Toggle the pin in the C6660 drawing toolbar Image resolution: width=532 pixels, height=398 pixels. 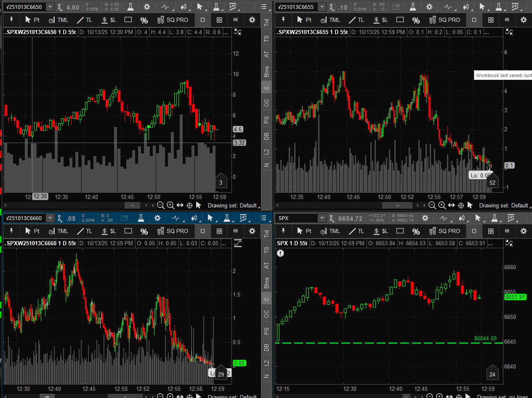coord(11,231)
